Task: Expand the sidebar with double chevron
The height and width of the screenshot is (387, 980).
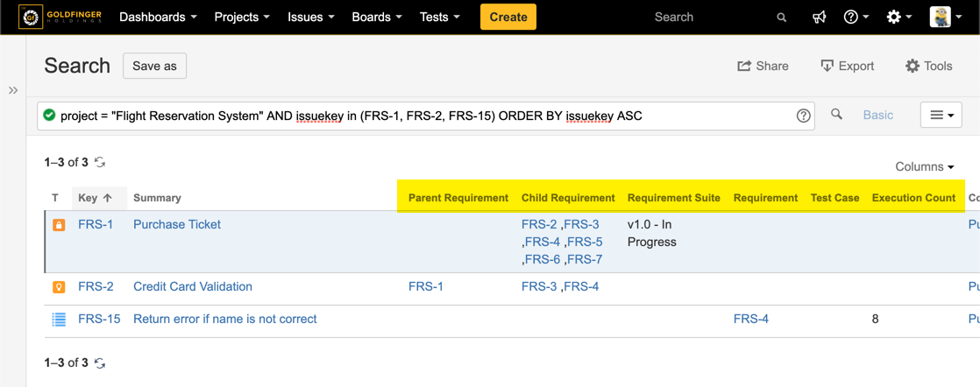Action: (x=13, y=90)
